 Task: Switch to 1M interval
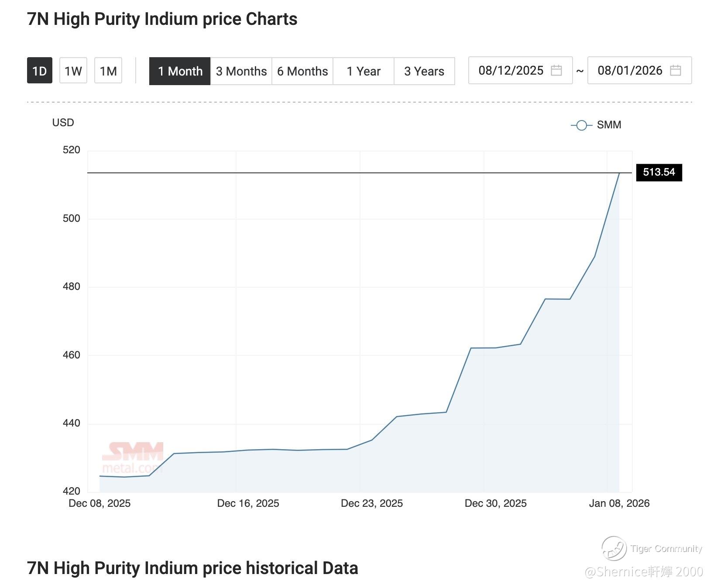pos(108,71)
